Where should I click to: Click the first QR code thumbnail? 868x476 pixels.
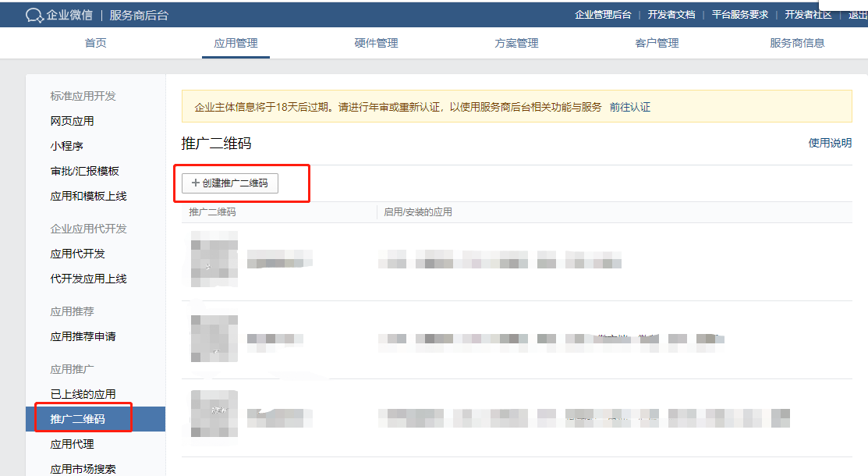pyautogui.click(x=214, y=259)
